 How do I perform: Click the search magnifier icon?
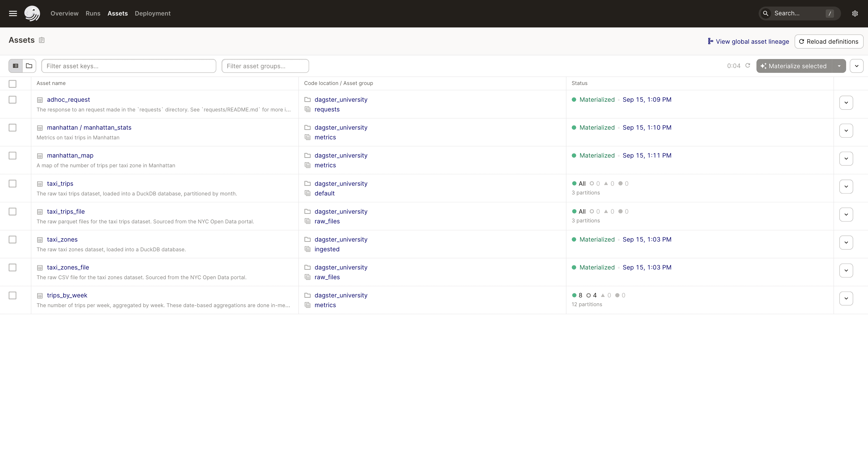click(766, 13)
